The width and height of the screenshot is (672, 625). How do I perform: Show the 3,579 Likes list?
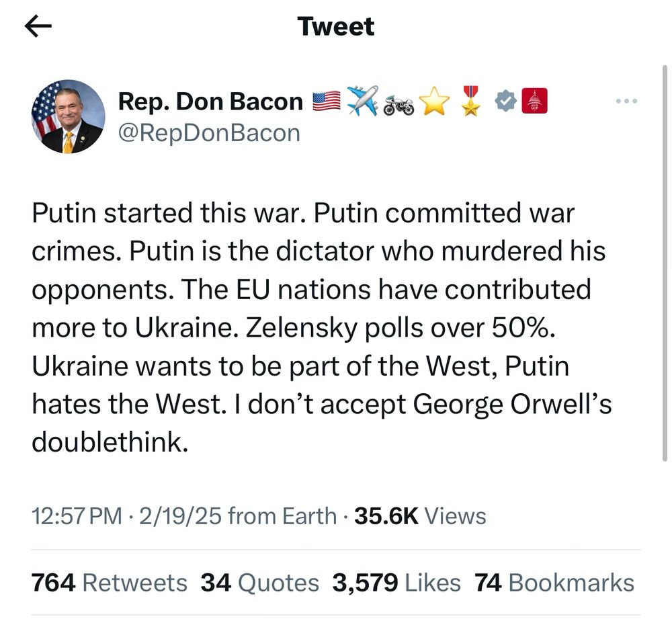(x=396, y=583)
